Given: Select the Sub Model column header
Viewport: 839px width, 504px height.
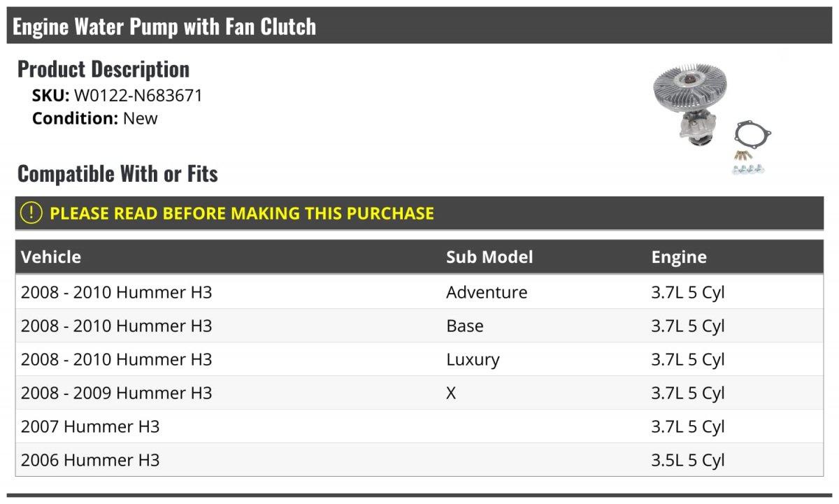Looking at the screenshot, I should [489, 257].
